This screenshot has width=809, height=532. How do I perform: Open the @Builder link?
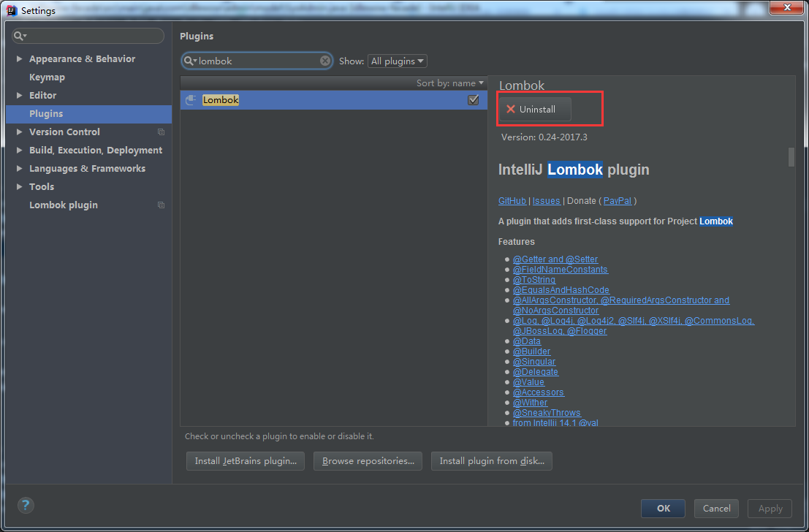point(531,352)
